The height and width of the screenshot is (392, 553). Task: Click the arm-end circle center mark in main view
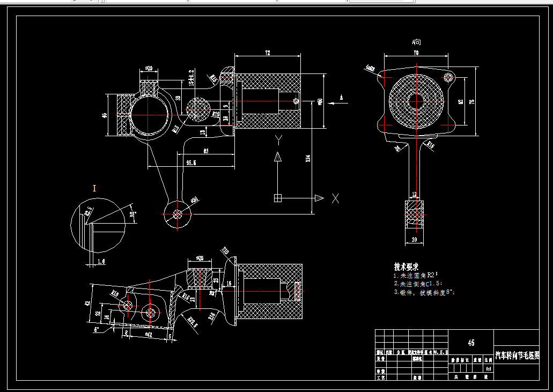pyautogui.click(x=178, y=214)
